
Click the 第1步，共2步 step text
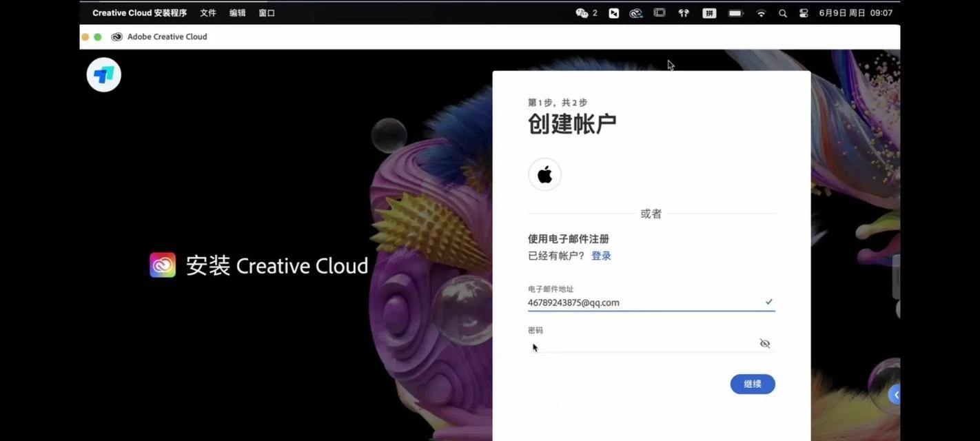[x=558, y=102]
